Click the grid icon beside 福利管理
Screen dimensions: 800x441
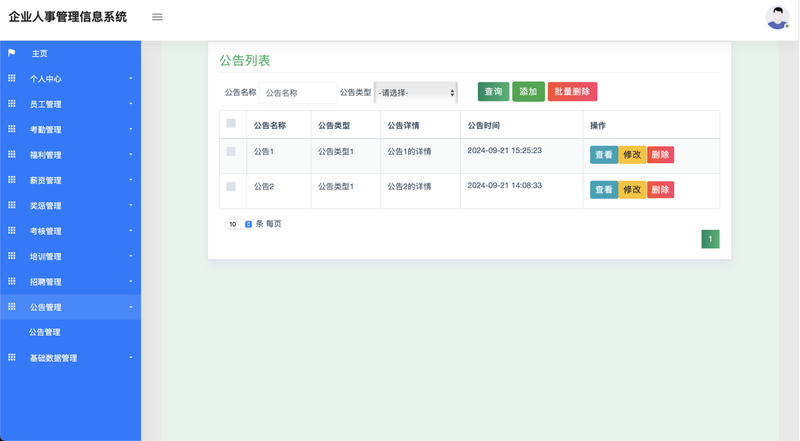pos(12,154)
